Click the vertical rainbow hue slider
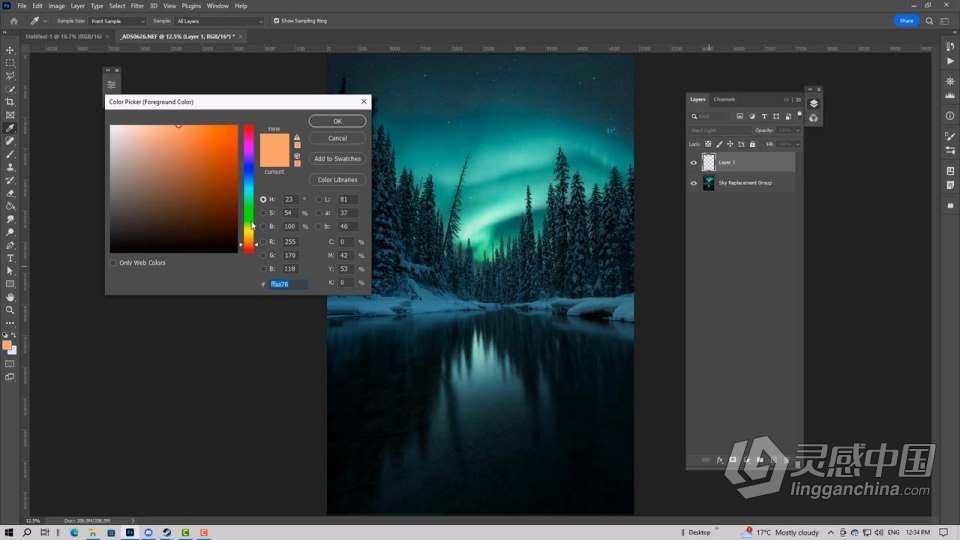Screen dimensions: 960x540 pyautogui.click(x=249, y=188)
